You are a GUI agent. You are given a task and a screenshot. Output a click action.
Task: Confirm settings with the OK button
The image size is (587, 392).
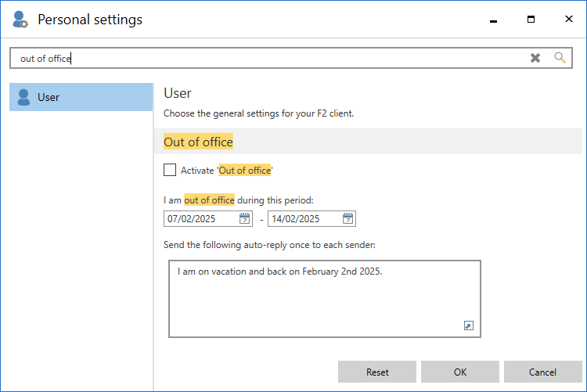459,372
